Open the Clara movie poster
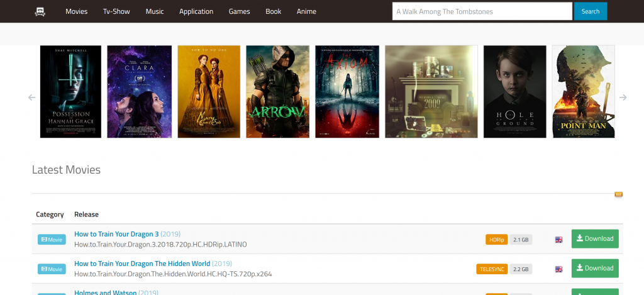Image resolution: width=644 pixels, height=295 pixels. pyautogui.click(x=139, y=92)
